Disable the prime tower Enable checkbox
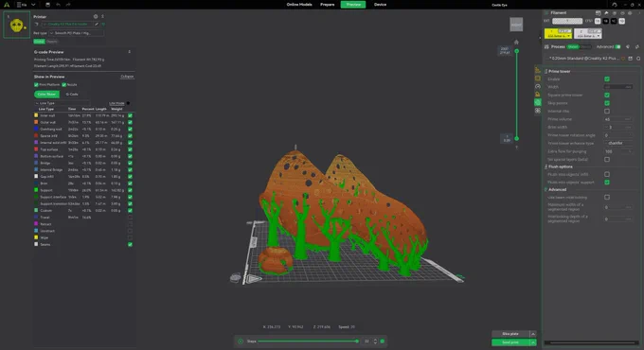 [607, 79]
